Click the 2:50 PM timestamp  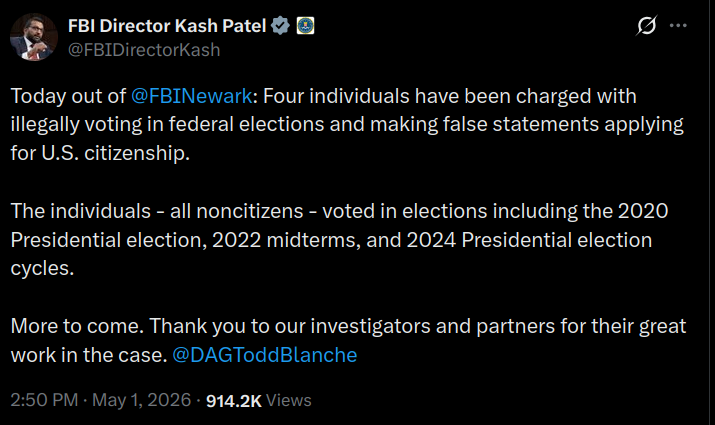tap(44, 400)
